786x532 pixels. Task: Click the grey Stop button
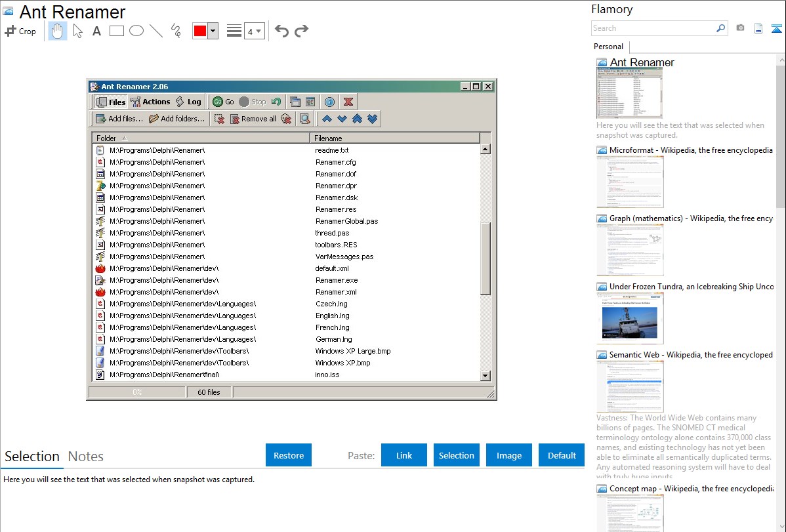253,102
